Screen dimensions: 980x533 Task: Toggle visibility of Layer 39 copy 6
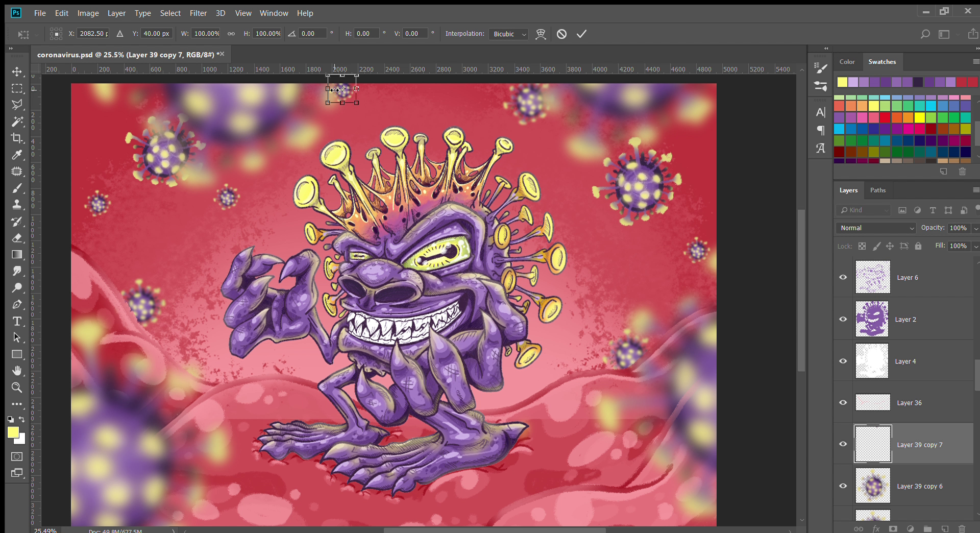click(x=843, y=486)
